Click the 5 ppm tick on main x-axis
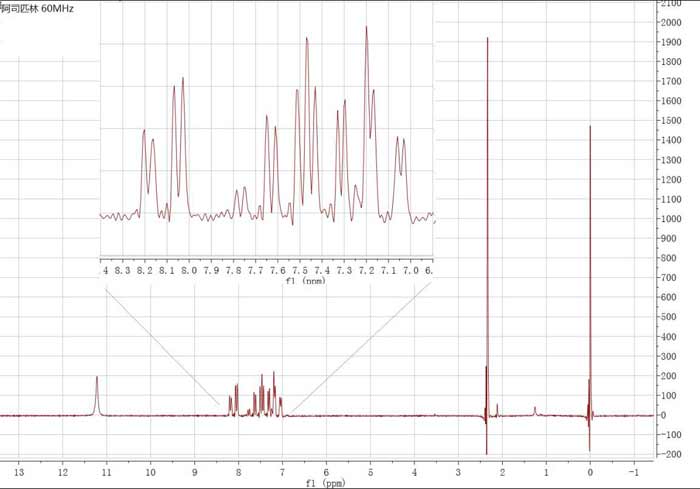Image resolution: width=700 pixels, height=489 pixels. click(370, 469)
